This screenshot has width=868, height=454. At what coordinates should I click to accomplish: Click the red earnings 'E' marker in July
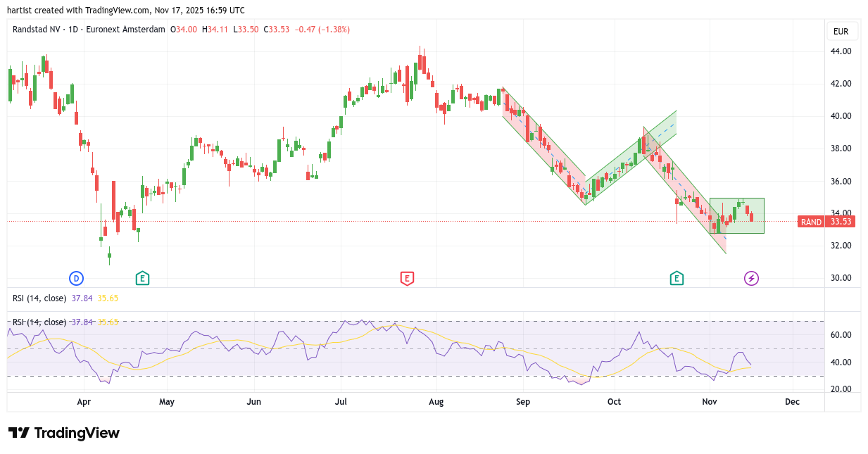(406, 278)
